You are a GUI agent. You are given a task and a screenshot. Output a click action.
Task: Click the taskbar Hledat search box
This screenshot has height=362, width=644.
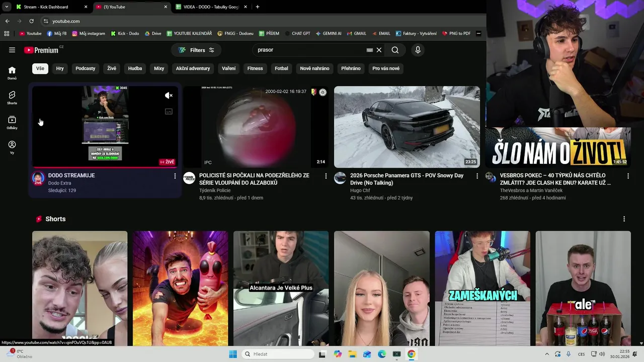(278, 354)
